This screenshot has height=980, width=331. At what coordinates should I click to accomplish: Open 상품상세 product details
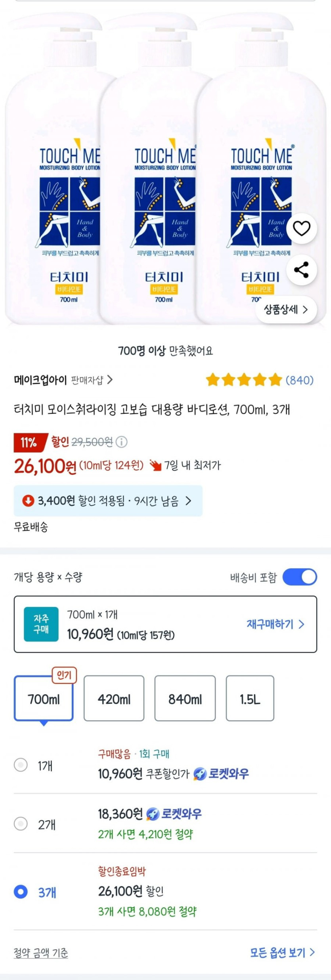286,310
